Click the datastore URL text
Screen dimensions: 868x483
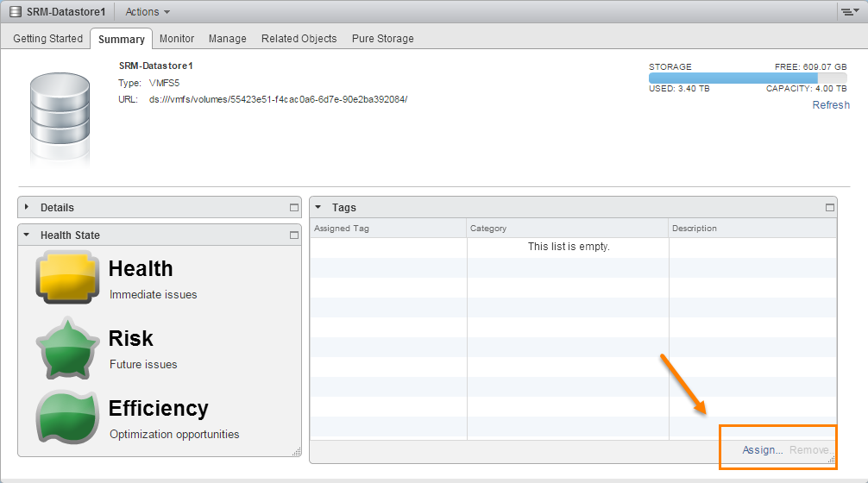[x=278, y=99]
